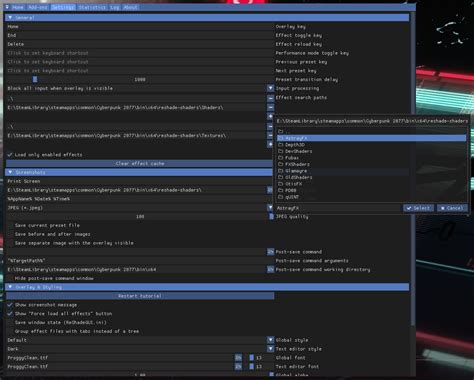Select the Depth3D folder
Viewport: 474px width, 380px height.
[371, 145]
